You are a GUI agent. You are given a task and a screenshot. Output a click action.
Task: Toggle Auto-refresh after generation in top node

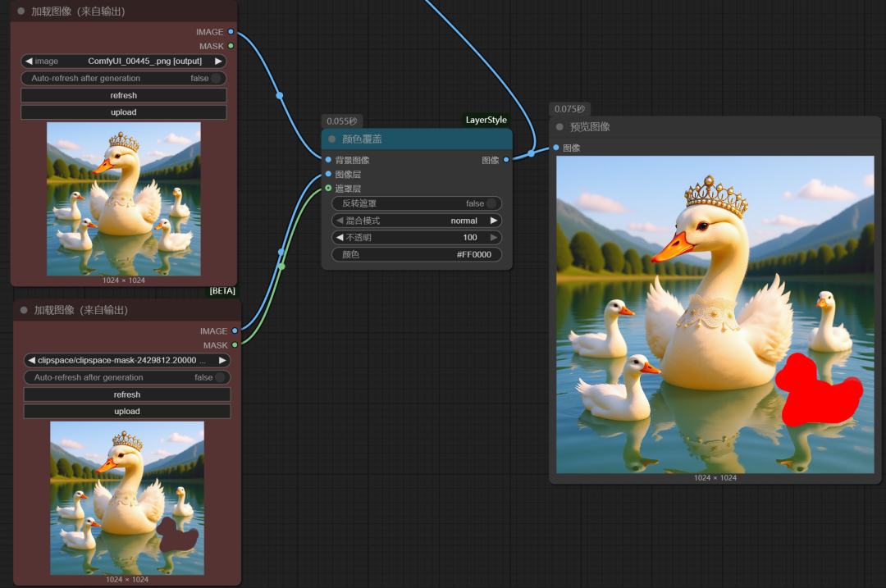coord(216,79)
